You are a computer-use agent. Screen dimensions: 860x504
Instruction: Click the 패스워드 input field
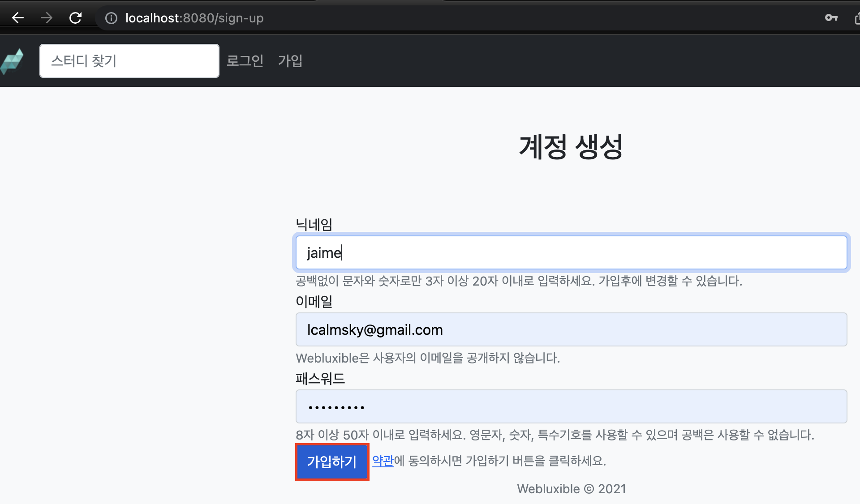coord(571,407)
